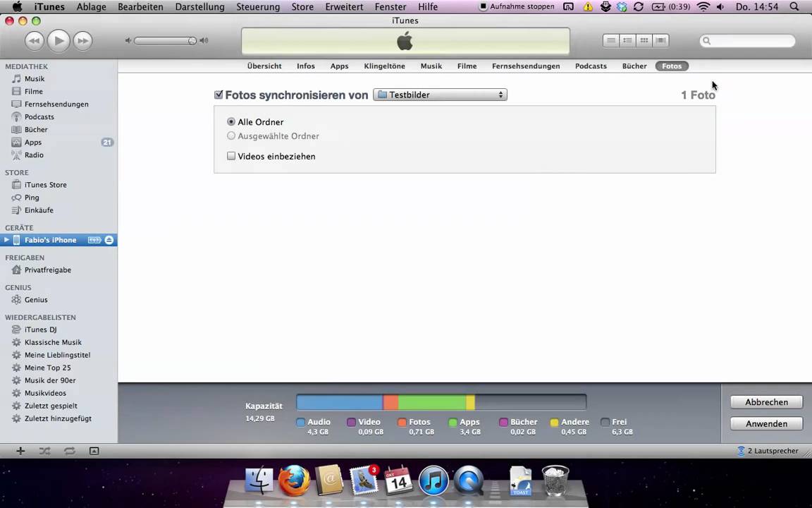Open the Bücher tab
Screen dimensions: 812x508
pos(634,66)
